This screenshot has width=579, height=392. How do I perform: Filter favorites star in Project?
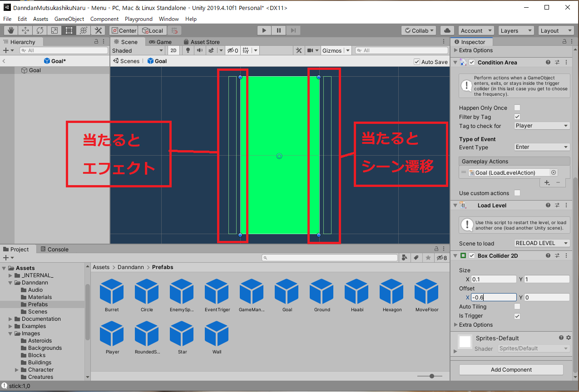pos(428,258)
